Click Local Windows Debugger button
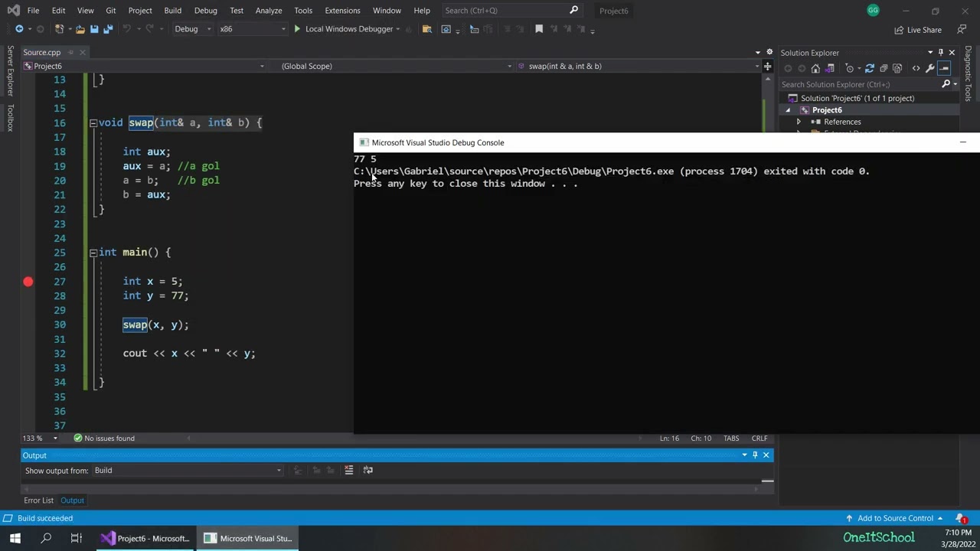 point(348,29)
